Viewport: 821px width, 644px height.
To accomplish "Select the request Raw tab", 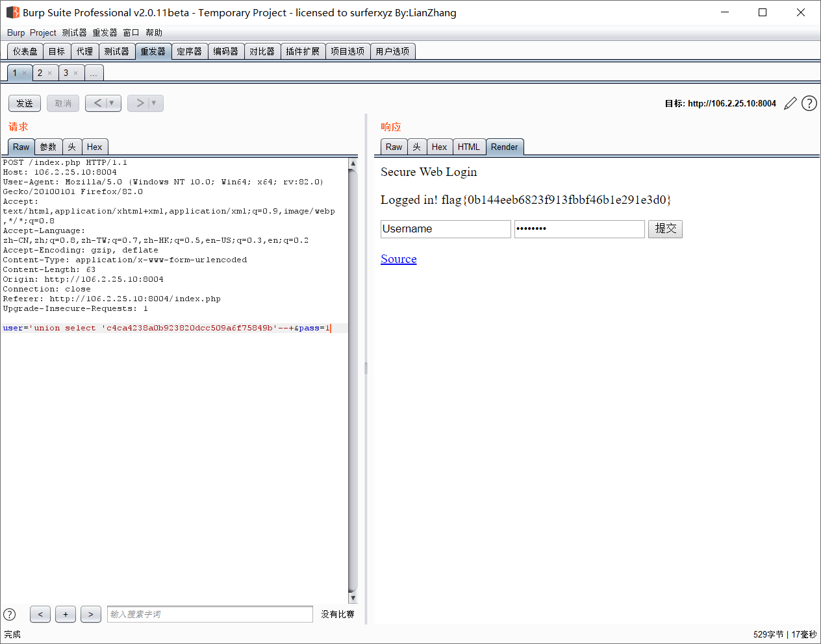I will pyautogui.click(x=21, y=147).
